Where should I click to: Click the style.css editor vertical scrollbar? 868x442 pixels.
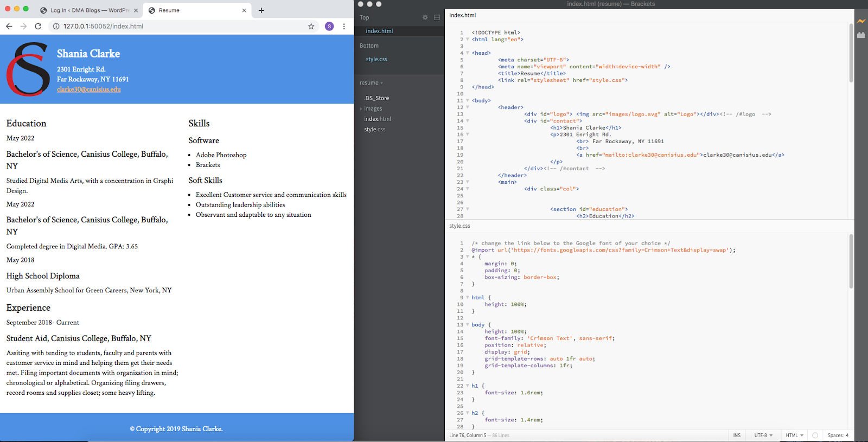851,261
